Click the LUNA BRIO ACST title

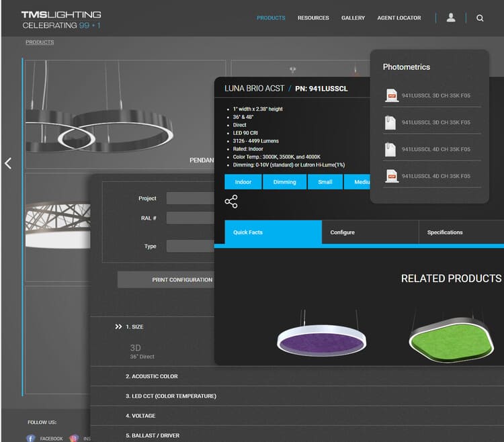[x=254, y=89]
